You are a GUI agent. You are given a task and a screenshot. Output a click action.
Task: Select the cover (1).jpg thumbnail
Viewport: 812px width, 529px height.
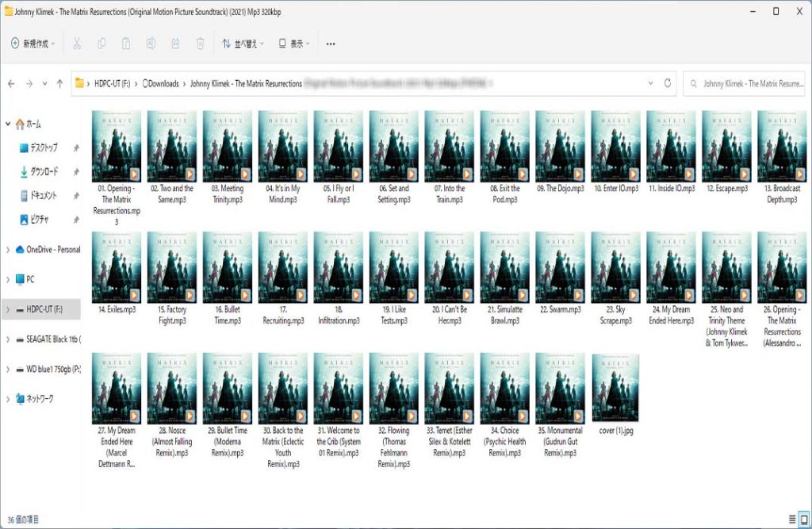615,389
